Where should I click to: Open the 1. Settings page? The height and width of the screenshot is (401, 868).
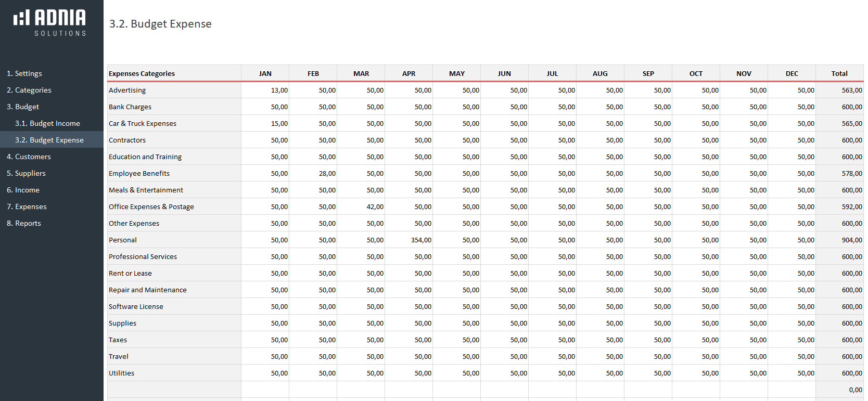[x=24, y=73]
